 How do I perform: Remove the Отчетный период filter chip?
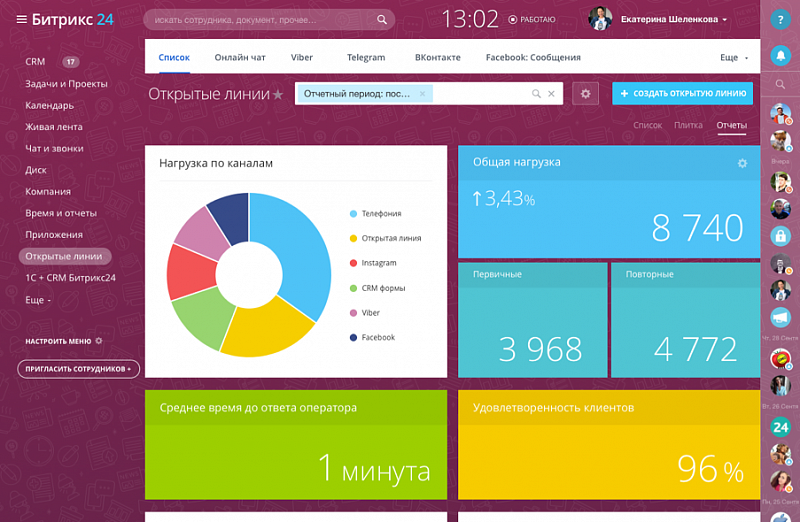(422, 94)
